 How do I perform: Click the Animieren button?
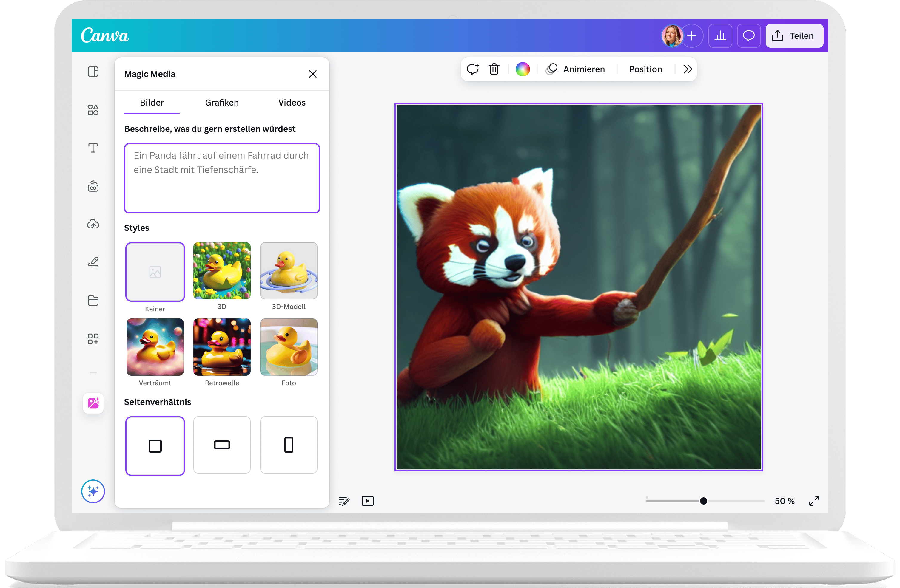(x=576, y=69)
